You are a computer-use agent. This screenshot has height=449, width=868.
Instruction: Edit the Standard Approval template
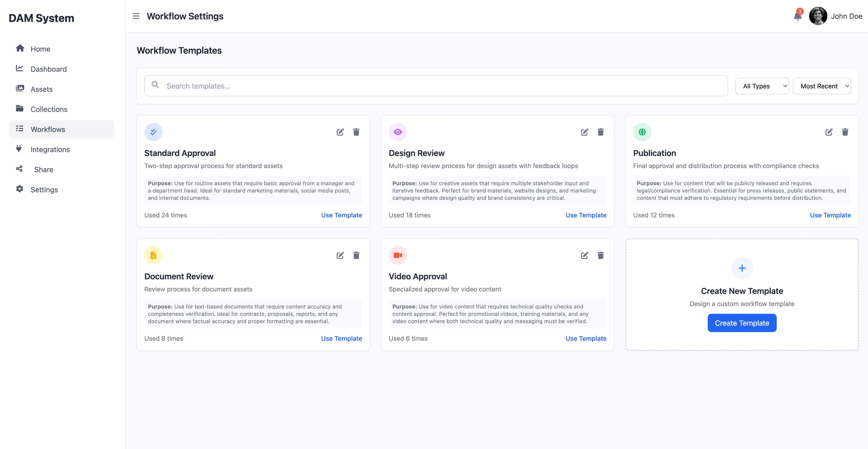point(340,132)
